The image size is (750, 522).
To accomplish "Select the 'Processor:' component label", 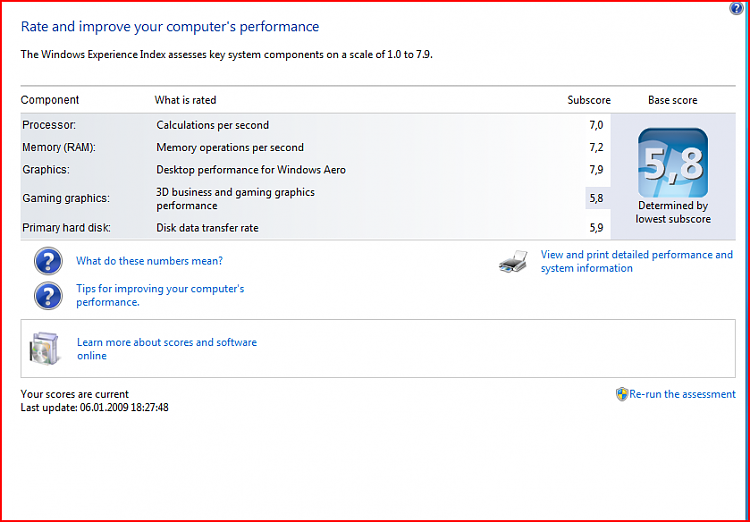I will coord(49,125).
